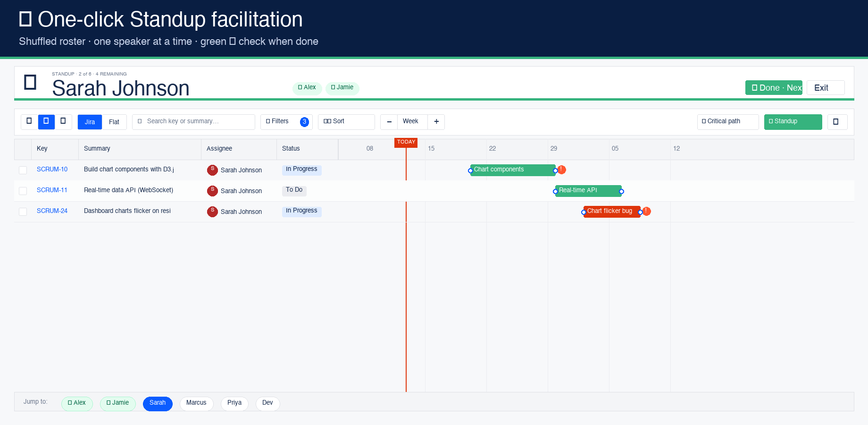Screen dimensions: 868x425
Task: Open the Sort options
Action: tap(346, 121)
